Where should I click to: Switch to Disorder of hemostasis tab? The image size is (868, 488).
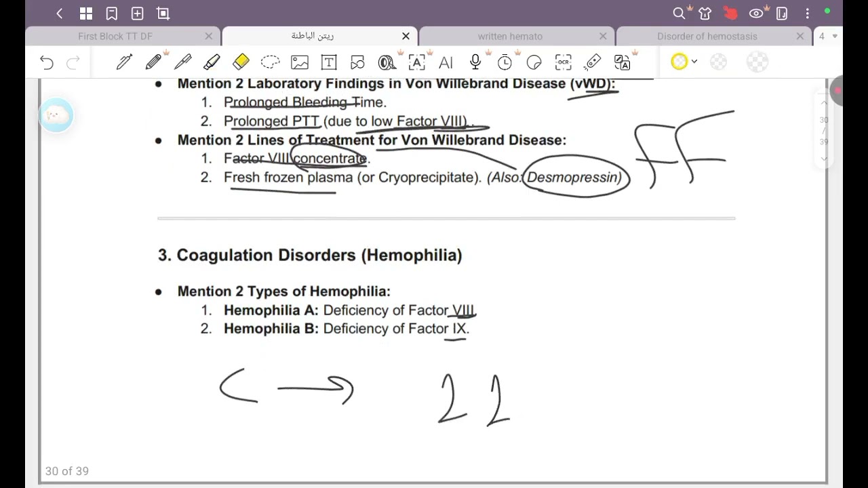[x=707, y=37]
